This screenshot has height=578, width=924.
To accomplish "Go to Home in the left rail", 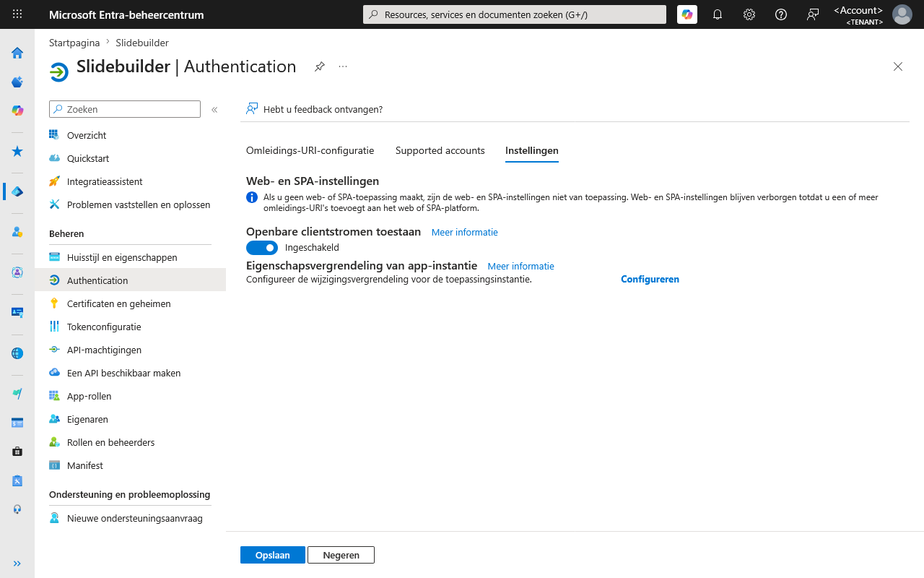I will 17,53.
